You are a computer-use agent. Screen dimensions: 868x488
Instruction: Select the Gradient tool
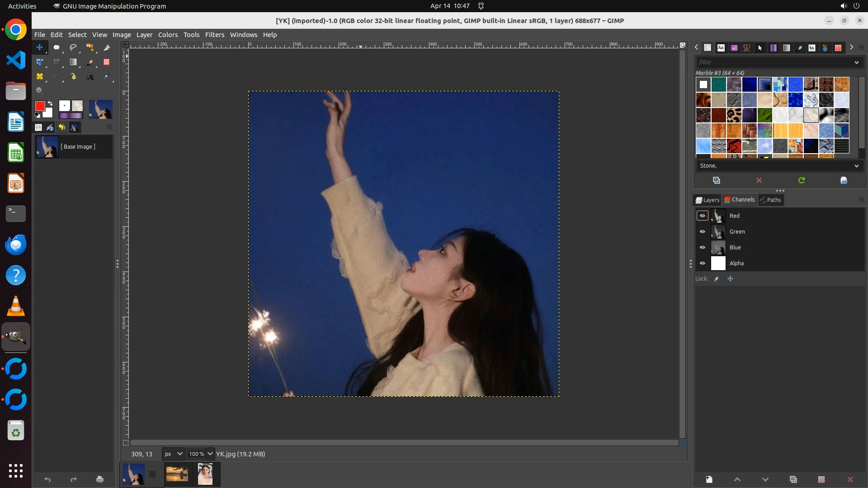[73, 62]
